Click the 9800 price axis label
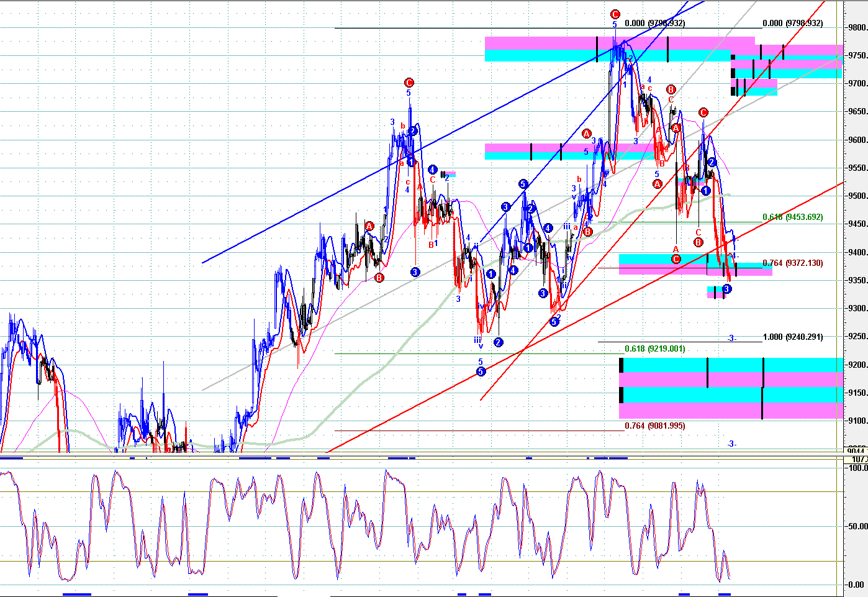Image resolution: width=868 pixels, height=597 pixels. click(858, 27)
